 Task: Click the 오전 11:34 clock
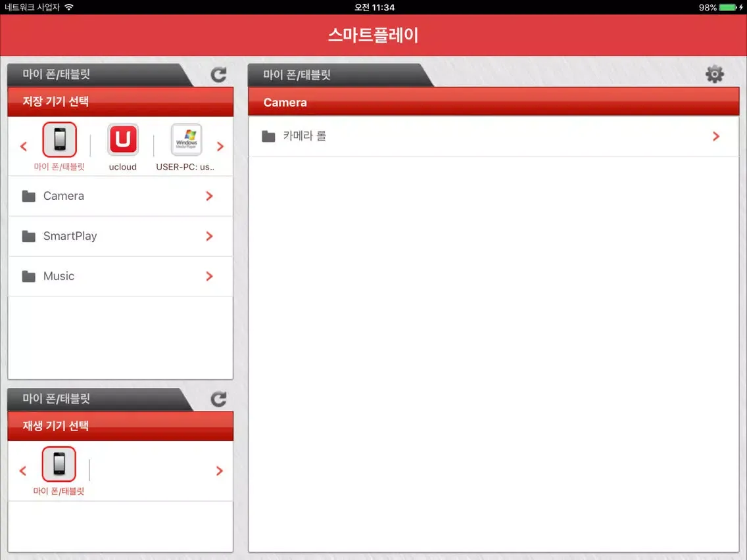click(374, 7)
